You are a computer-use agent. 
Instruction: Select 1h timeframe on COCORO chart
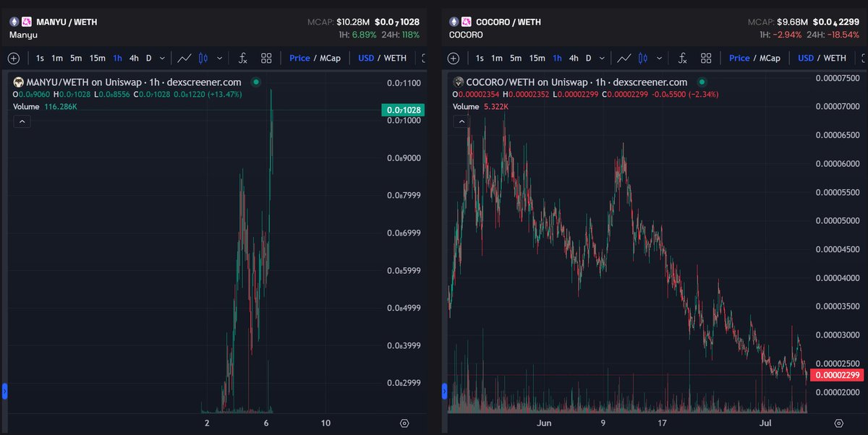tap(557, 58)
